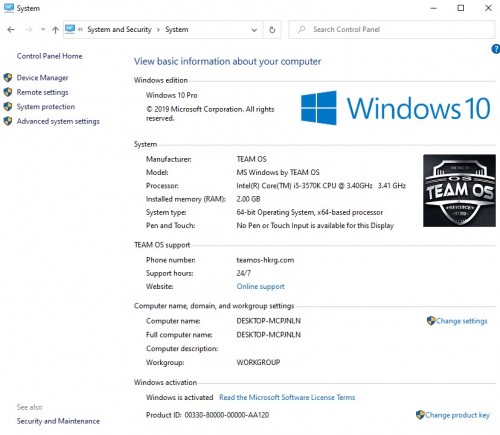Go back with the back arrow
The height and width of the screenshot is (435, 500).
click(x=11, y=30)
